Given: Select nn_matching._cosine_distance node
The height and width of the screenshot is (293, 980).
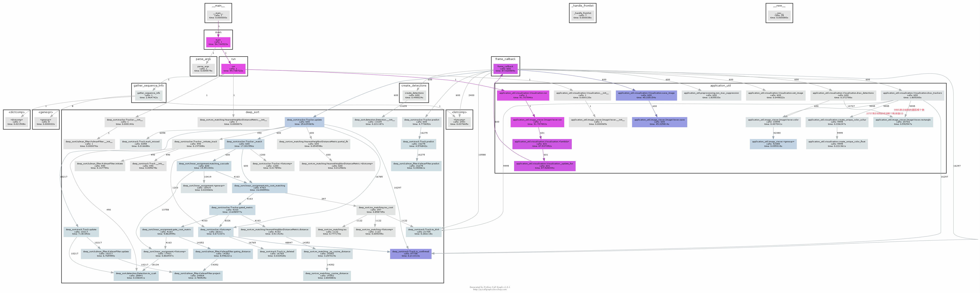Looking at the screenshot, I should [x=327, y=276].
